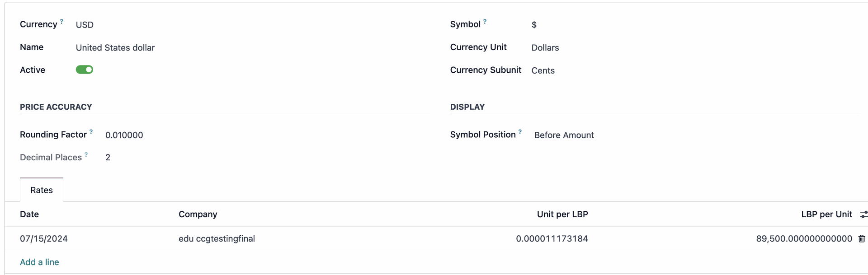Open the rates column settings adjuster icon
Screen dimensions: 868x275
coord(863,214)
